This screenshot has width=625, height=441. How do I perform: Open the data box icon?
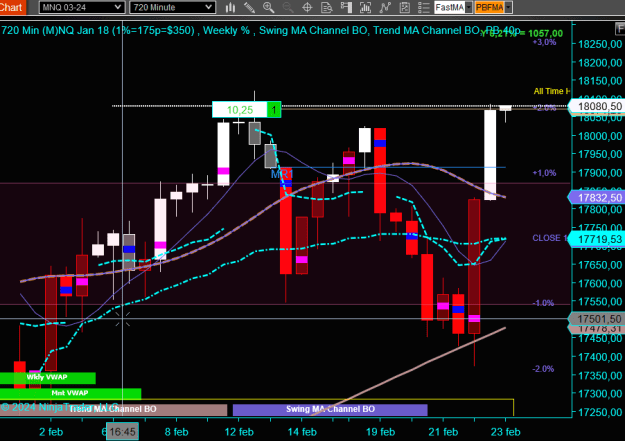[327, 7]
